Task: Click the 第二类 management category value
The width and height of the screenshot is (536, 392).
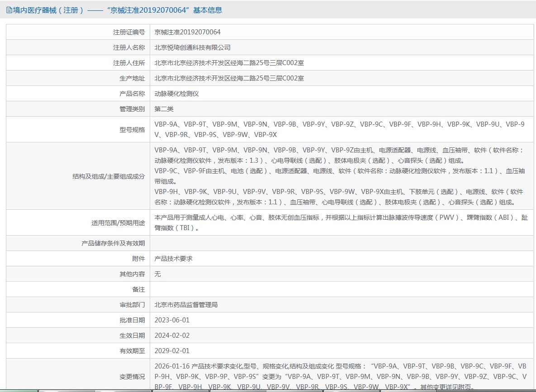Action: (x=164, y=109)
